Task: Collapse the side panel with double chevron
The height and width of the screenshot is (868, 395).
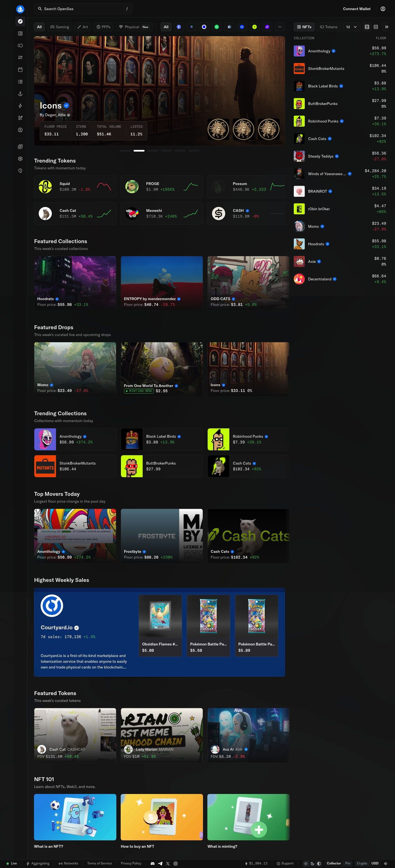Action: click(x=386, y=27)
